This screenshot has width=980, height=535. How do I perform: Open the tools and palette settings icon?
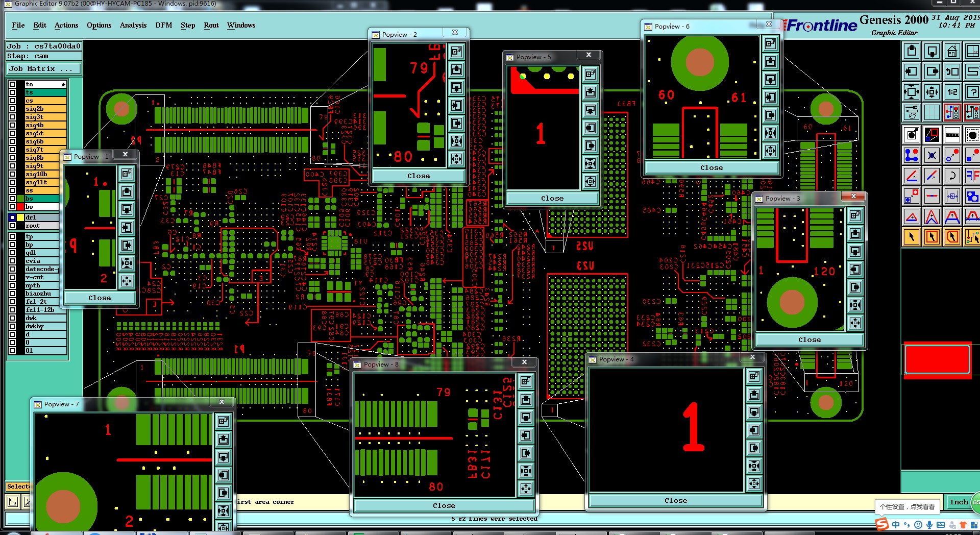click(x=912, y=112)
